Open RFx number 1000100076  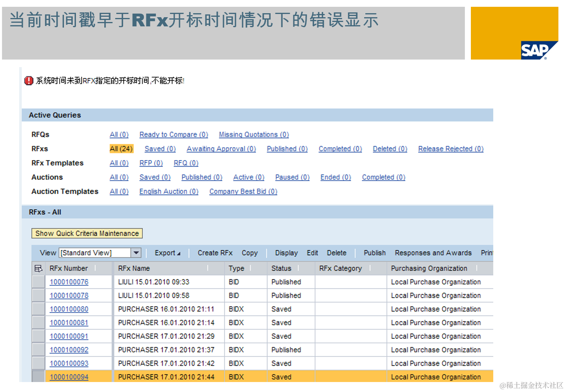click(69, 282)
